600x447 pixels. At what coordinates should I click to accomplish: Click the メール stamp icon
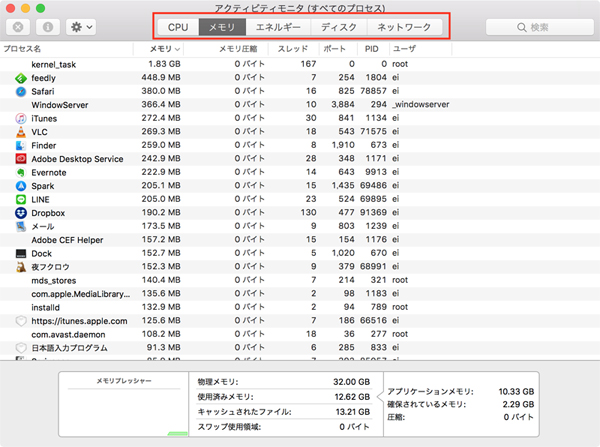(x=21, y=226)
